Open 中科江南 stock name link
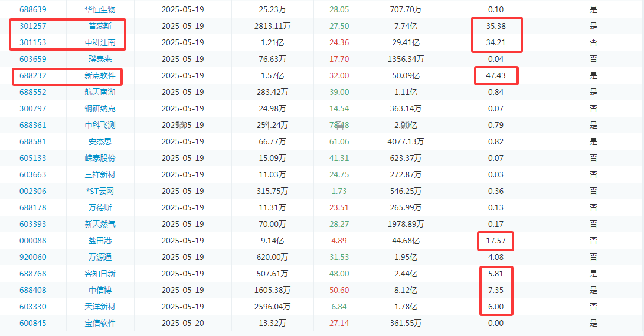This screenshot has width=644, height=336. pos(100,42)
